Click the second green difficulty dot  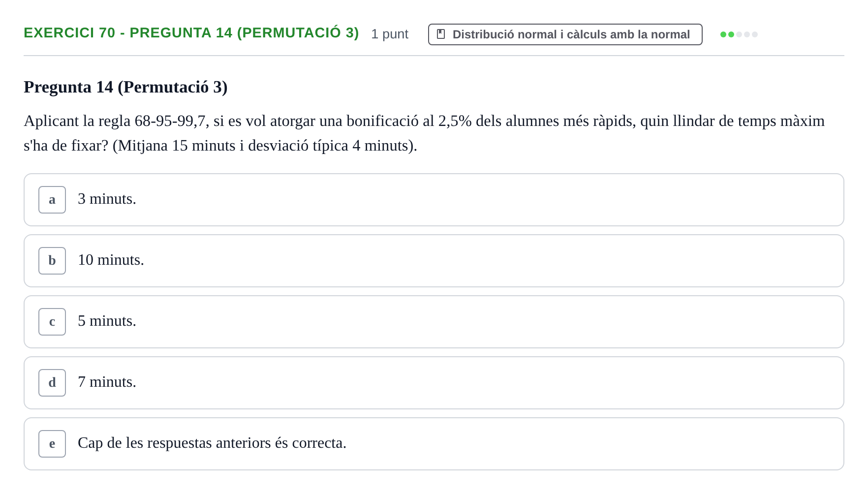click(731, 34)
